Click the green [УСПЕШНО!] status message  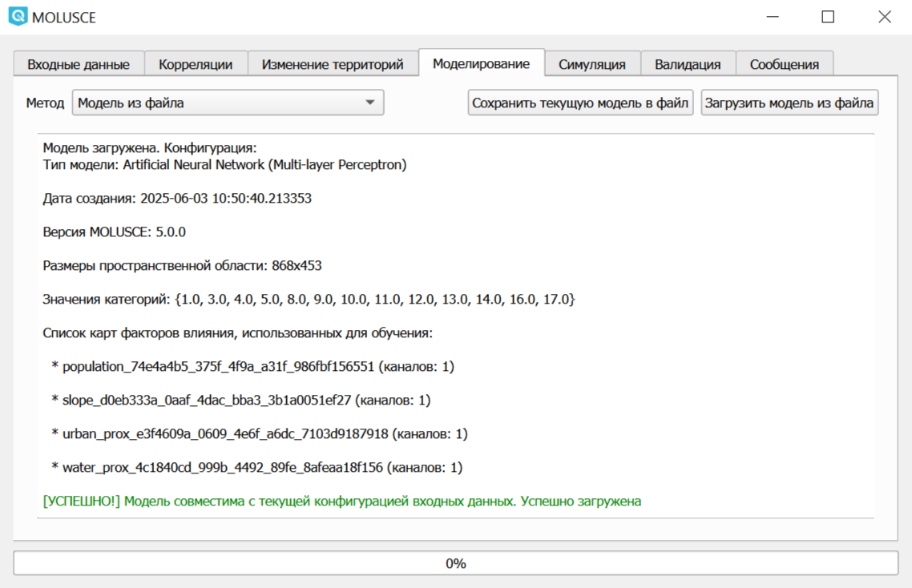pyautogui.click(x=342, y=501)
